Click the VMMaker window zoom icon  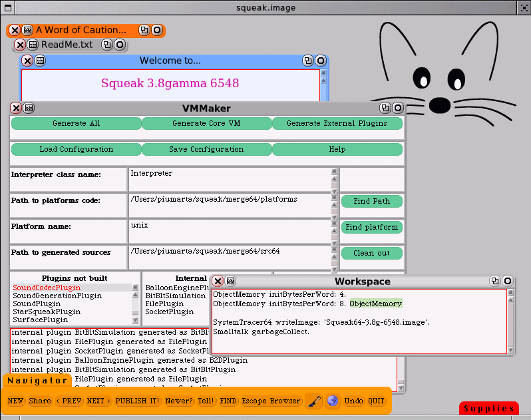[x=385, y=108]
